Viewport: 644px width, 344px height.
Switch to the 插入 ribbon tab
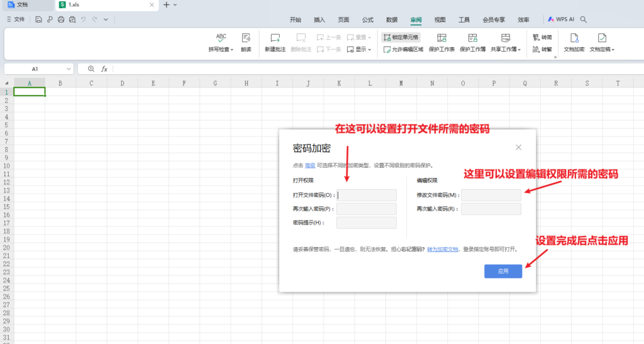pyautogui.click(x=319, y=19)
